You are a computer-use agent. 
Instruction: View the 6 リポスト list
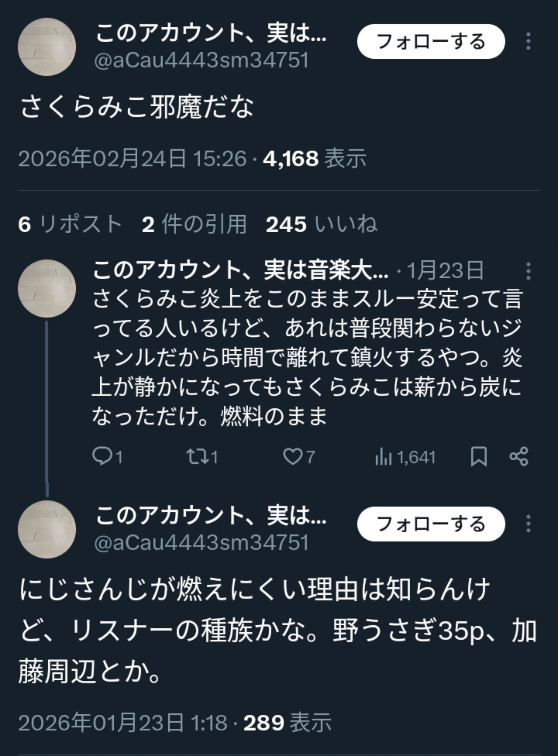(x=70, y=224)
